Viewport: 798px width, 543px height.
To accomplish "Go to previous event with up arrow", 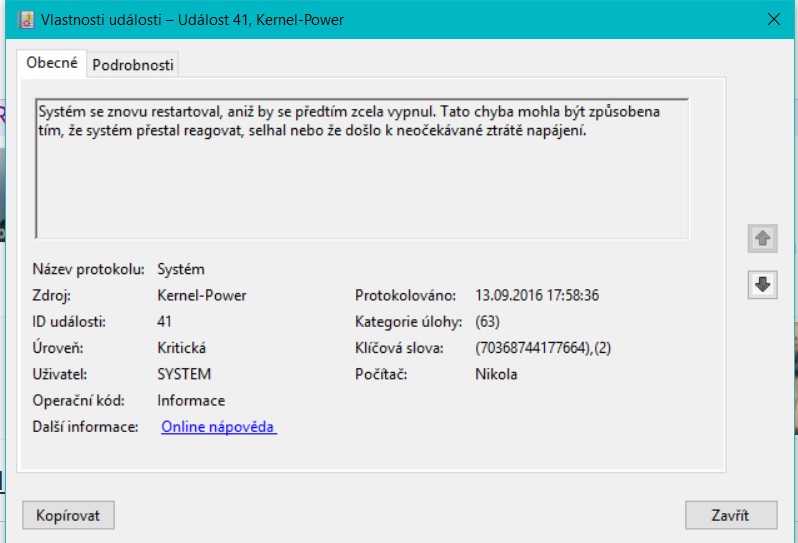I will (762, 238).
